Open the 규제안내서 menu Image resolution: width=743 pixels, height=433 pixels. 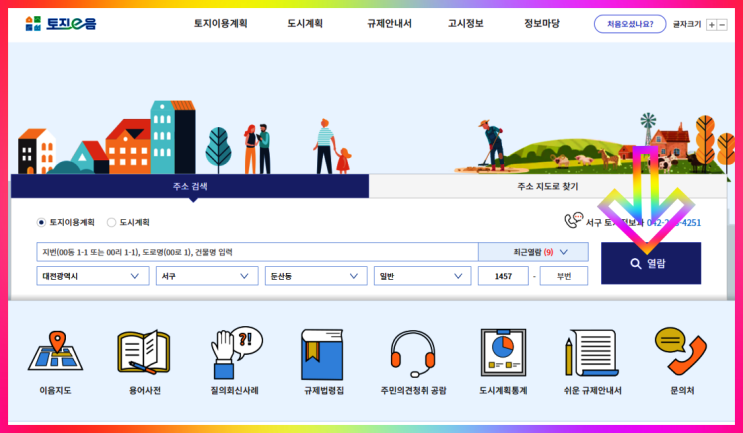[389, 23]
